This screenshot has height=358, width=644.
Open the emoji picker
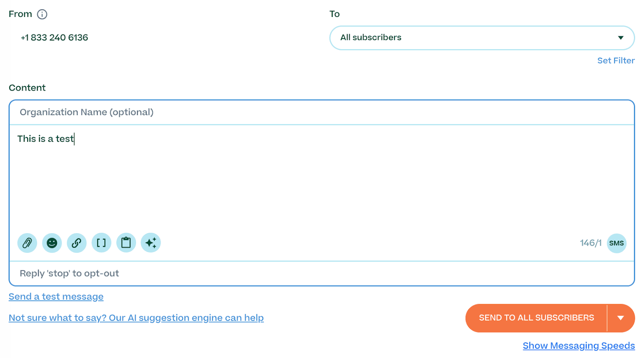[x=52, y=243]
